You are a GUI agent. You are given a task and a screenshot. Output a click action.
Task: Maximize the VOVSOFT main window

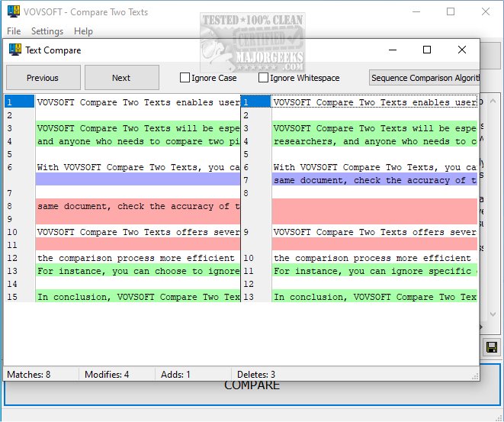tap(451, 11)
